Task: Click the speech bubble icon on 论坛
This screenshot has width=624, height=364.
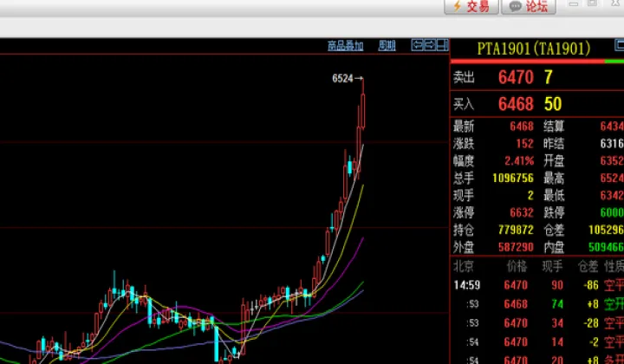Action: coord(516,6)
